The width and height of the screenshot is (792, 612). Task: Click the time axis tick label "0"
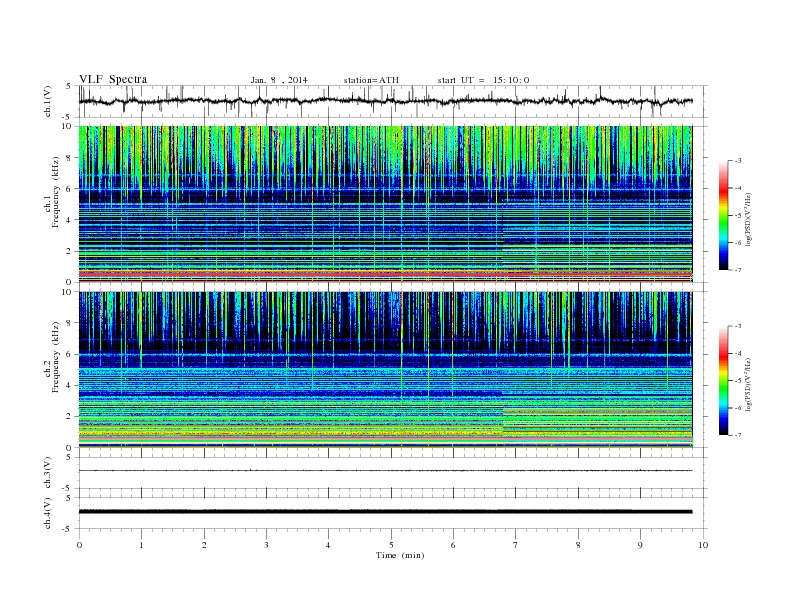click(x=79, y=545)
